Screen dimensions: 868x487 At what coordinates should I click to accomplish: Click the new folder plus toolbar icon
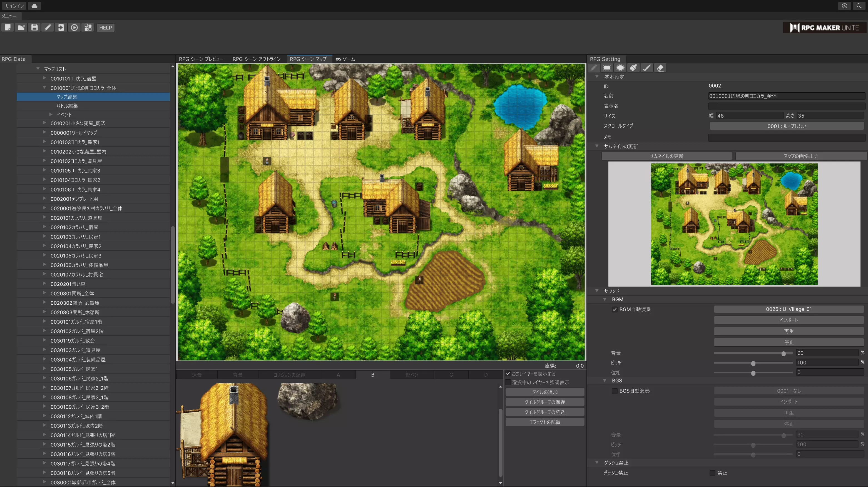21,28
